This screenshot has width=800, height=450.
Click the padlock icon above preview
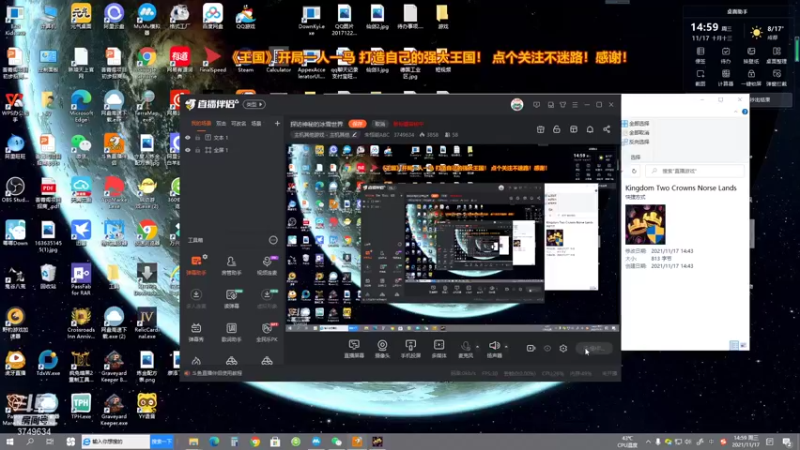(557, 130)
